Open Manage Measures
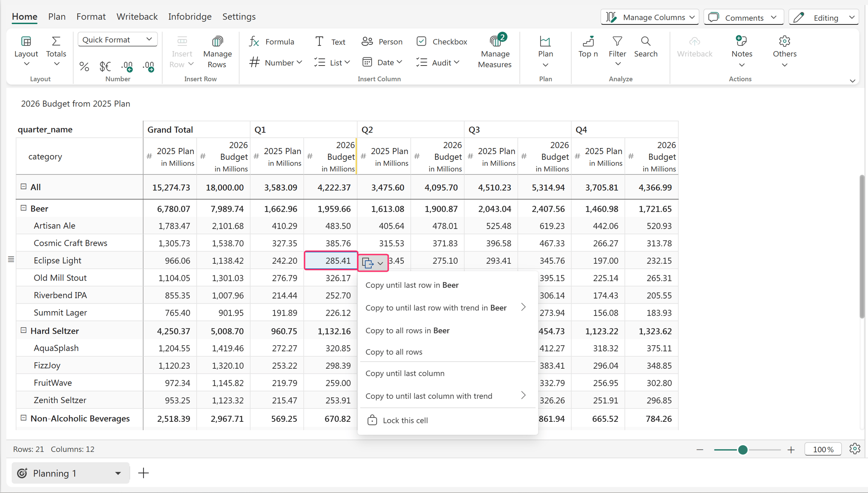This screenshot has height=493, width=868. pos(495,52)
